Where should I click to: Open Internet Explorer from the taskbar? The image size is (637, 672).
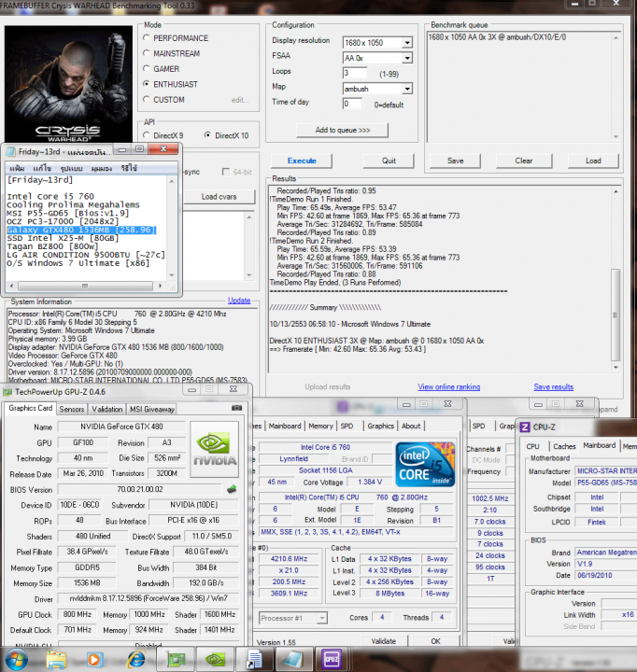(x=135, y=659)
